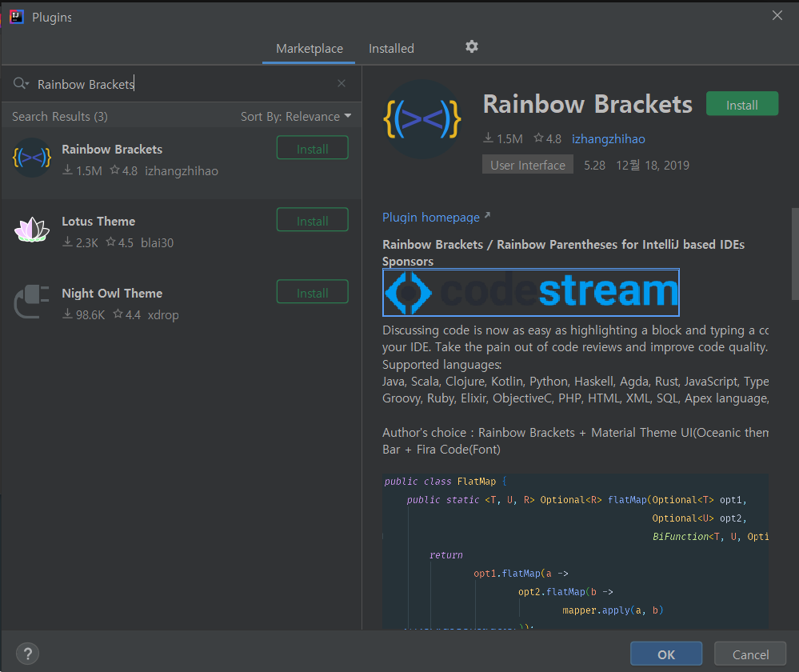
Task: Click the izhangzhihao author in results list
Action: (x=182, y=171)
